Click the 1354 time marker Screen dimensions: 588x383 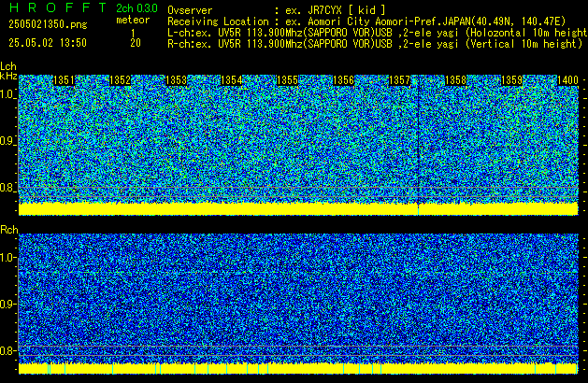pyautogui.click(x=232, y=80)
